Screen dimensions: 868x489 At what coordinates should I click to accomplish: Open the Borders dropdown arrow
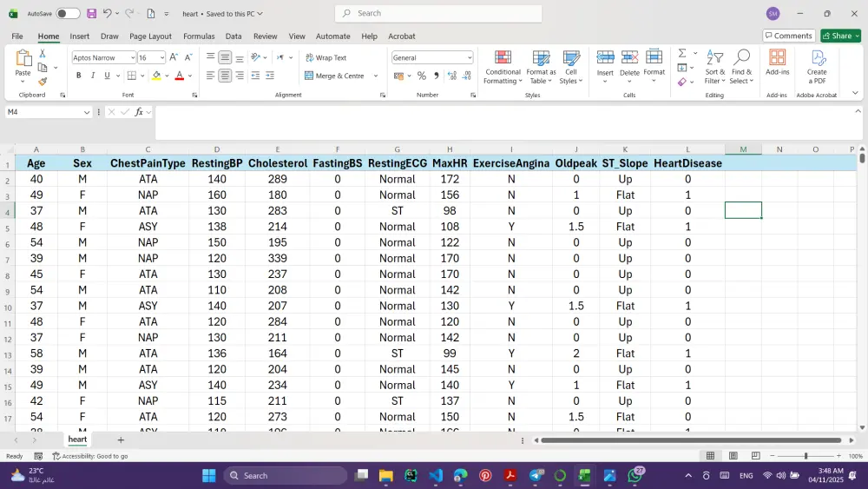tap(142, 76)
